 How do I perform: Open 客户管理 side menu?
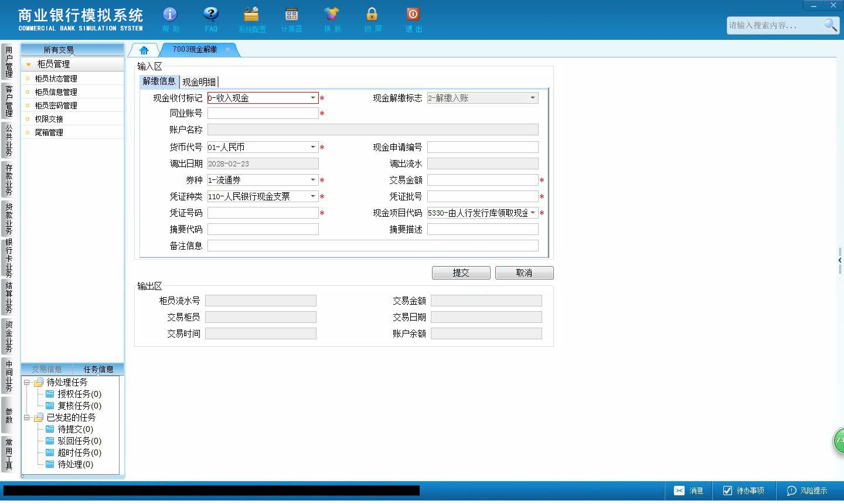pyautogui.click(x=9, y=100)
